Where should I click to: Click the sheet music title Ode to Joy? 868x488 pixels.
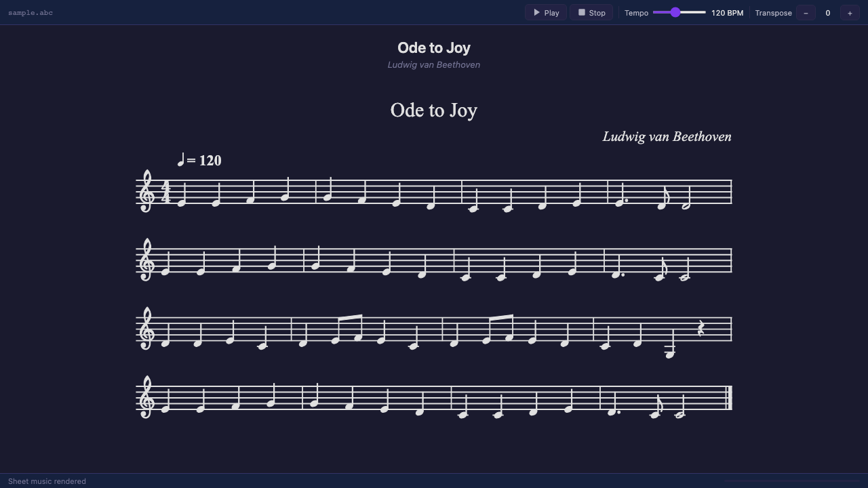(x=434, y=110)
